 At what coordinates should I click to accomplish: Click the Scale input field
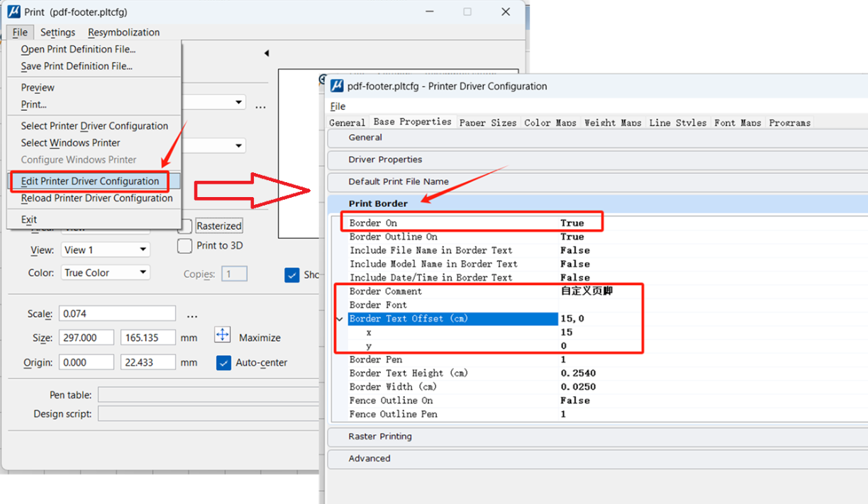(x=117, y=314)
